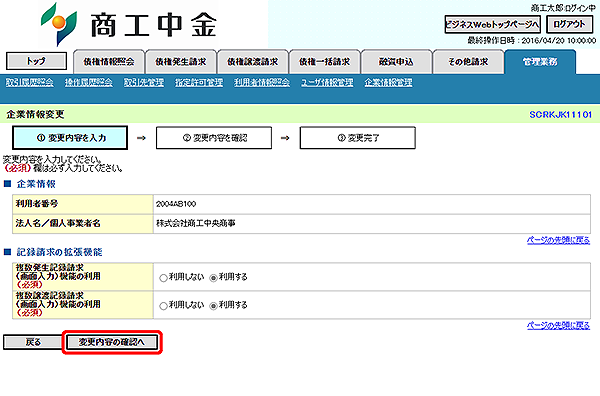Click ページの先頭に戻る below 企業情報 table
Image resolution: width=600 pixels, height=396 pixels.
(558, 240)
